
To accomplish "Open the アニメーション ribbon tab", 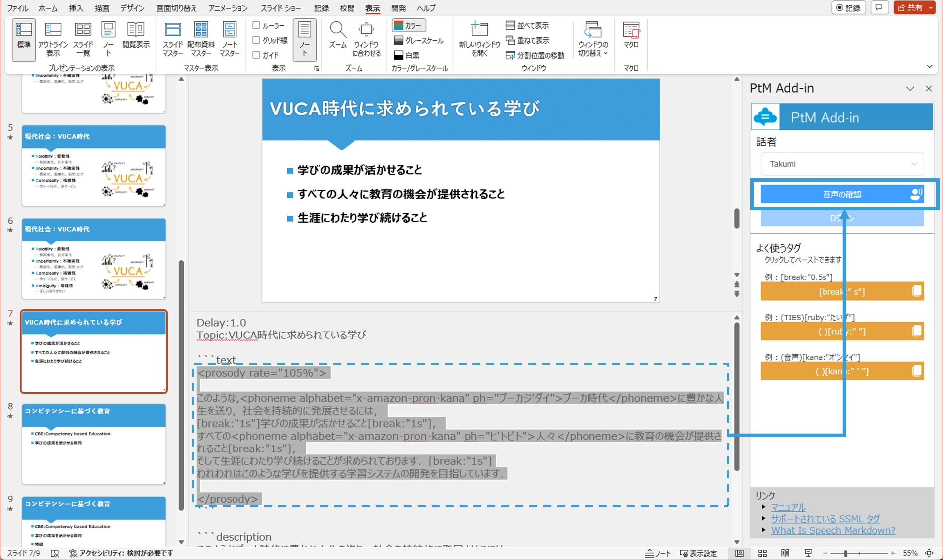I will tap(228, 8).
